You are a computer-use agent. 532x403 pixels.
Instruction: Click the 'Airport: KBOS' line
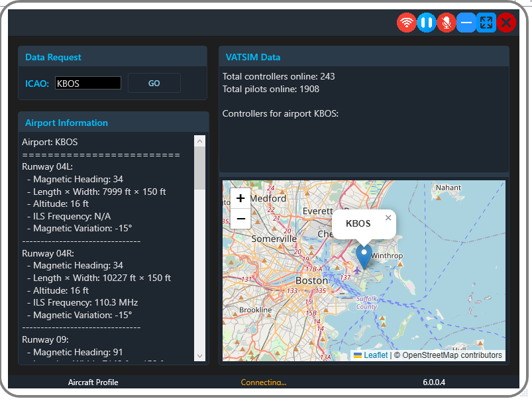click(50, 142)
